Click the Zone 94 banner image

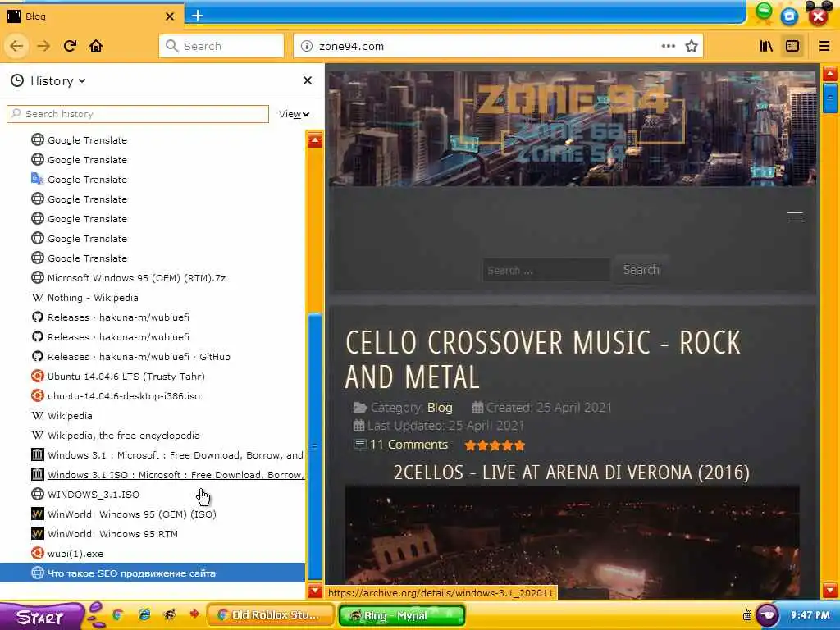click(572, 129)
